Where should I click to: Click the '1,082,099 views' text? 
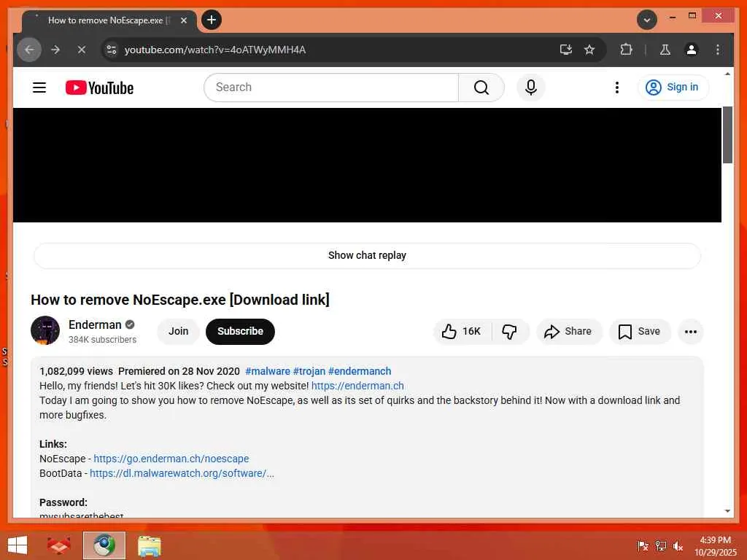pos(76,371)
